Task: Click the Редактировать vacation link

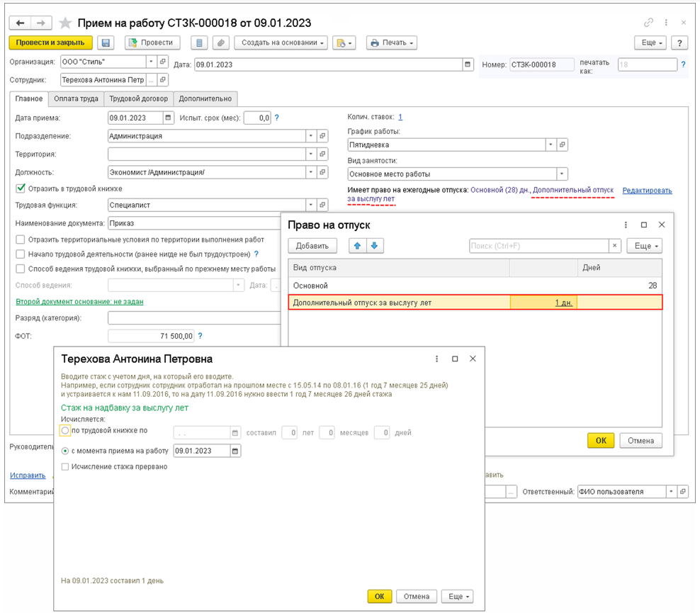Action: click(x=647, y=191)
